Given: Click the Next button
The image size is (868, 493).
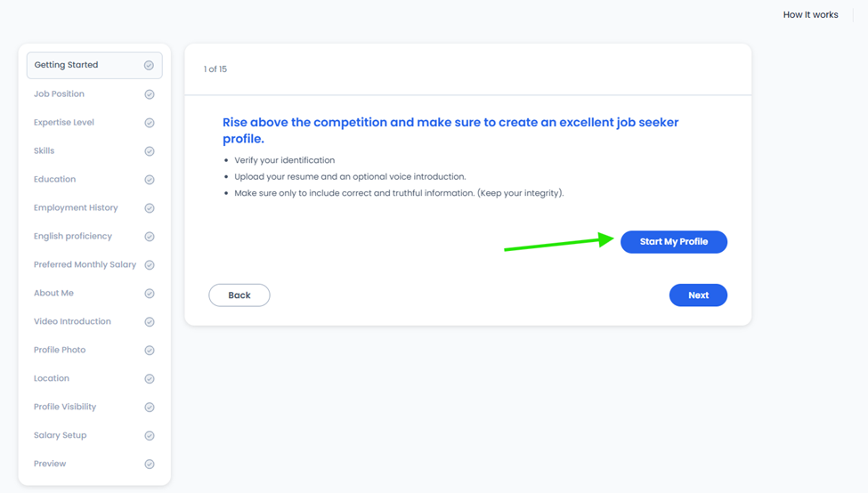Looking at the screenshot, I should coord(698,295).
